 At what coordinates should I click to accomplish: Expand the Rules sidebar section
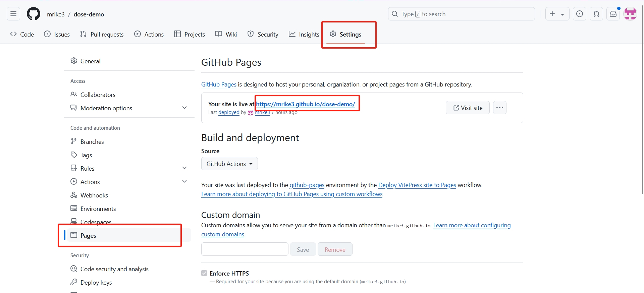184,168
